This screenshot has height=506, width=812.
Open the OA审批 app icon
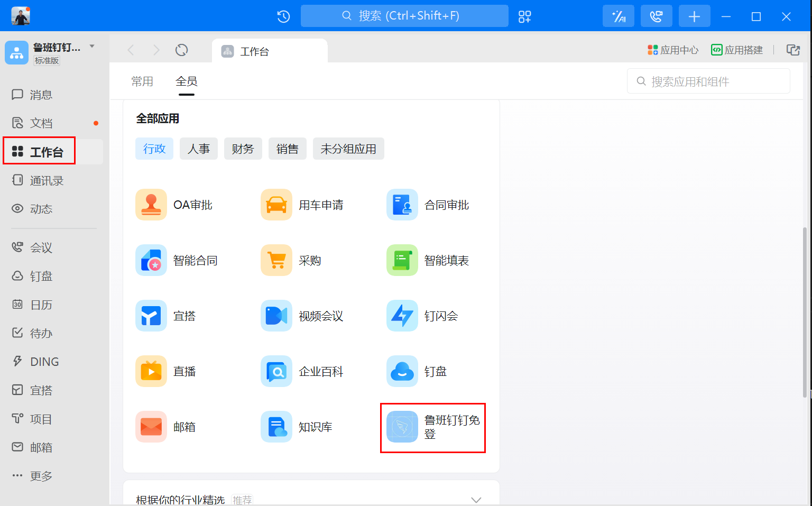click(x=151, y=205)
